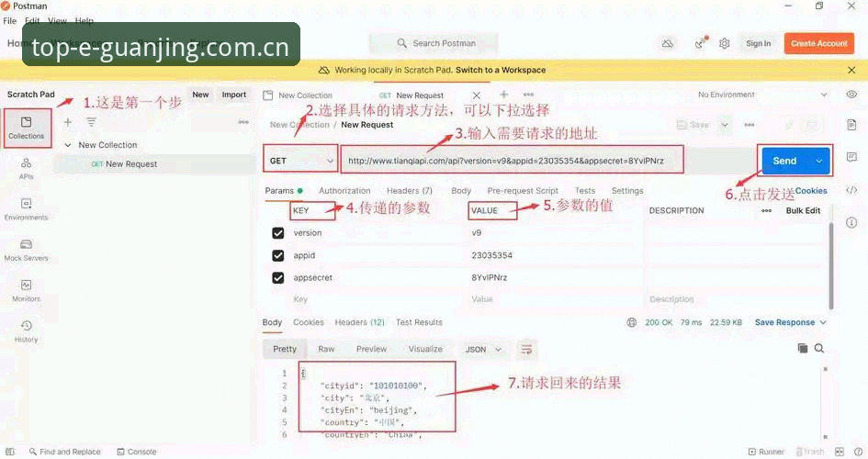Image resolution: width=868 pixels, height=459 pixels.
Task: Click the plus icon to create collection
Action: pos(68,122)
